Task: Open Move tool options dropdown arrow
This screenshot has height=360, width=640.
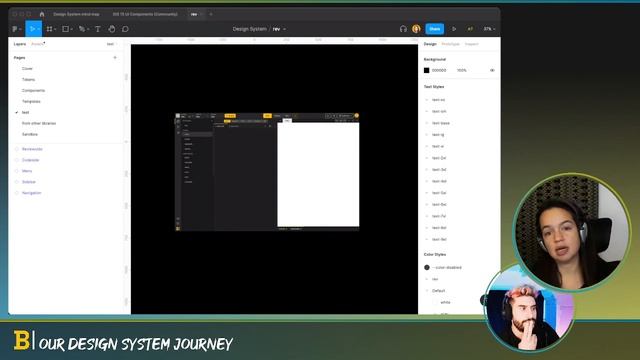Action: [x=38, y=29]
